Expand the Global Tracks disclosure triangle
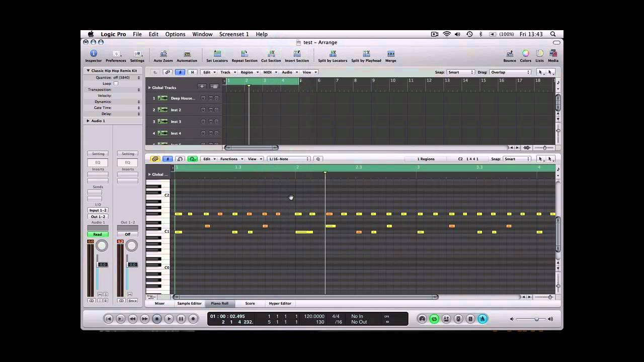Image resolution: width=644 pixels, height=362 pixels. [149, 87]
